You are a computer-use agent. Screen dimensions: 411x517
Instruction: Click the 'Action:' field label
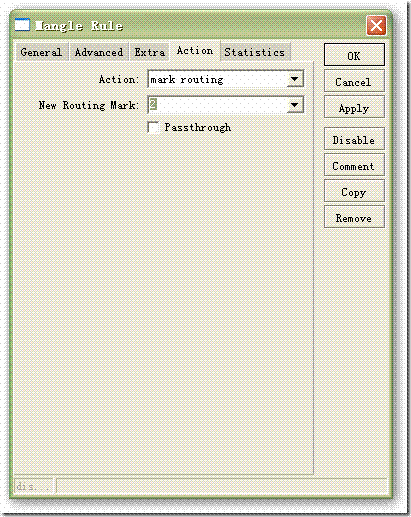(x=119, y=79)
